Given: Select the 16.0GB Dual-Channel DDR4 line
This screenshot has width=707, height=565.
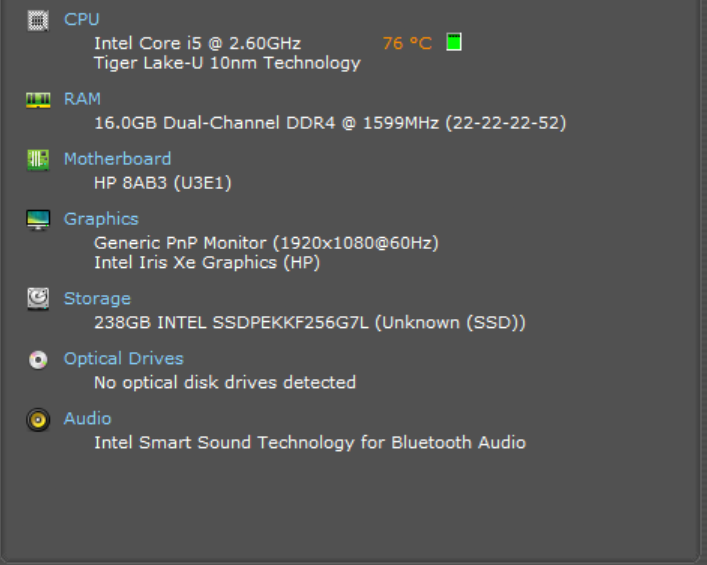Looking at the screenshot, I should (x=330, y=123).
